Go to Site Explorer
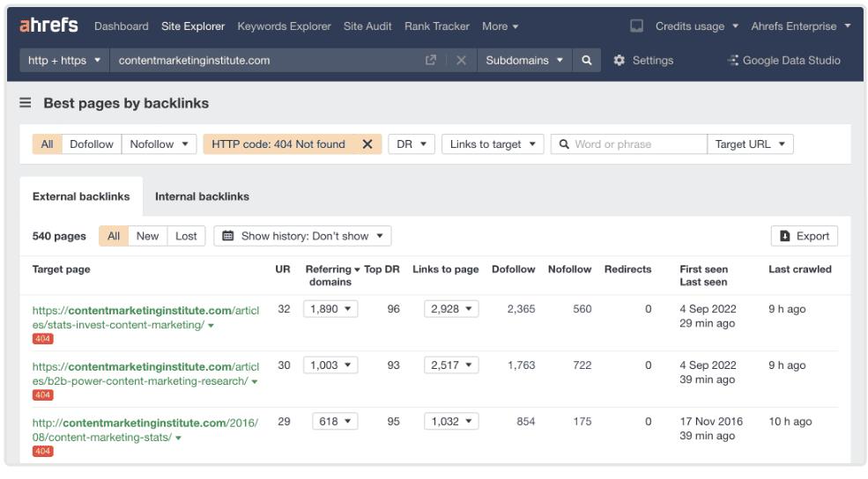 (x=193, y=26)
